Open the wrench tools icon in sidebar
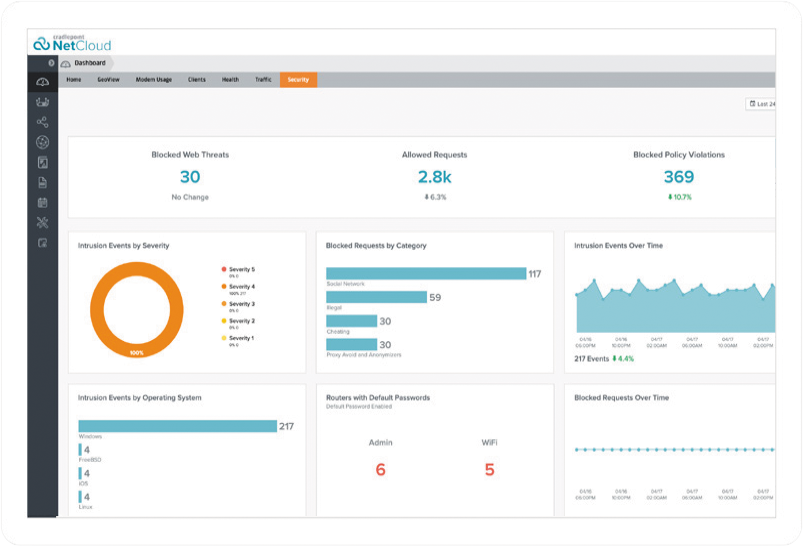This screenshot has width=803, height=547. [42, 222]
